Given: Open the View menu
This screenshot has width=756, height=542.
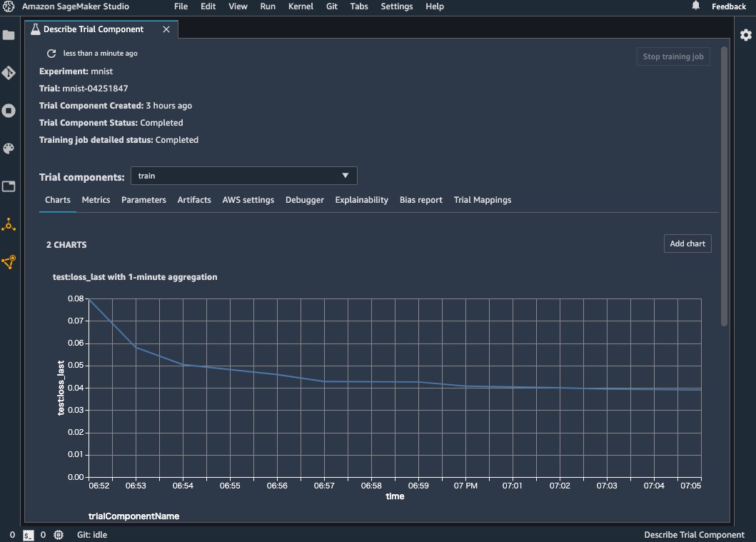Looking at the screenshot, I should pyautogui.click(x=238, y=6).
